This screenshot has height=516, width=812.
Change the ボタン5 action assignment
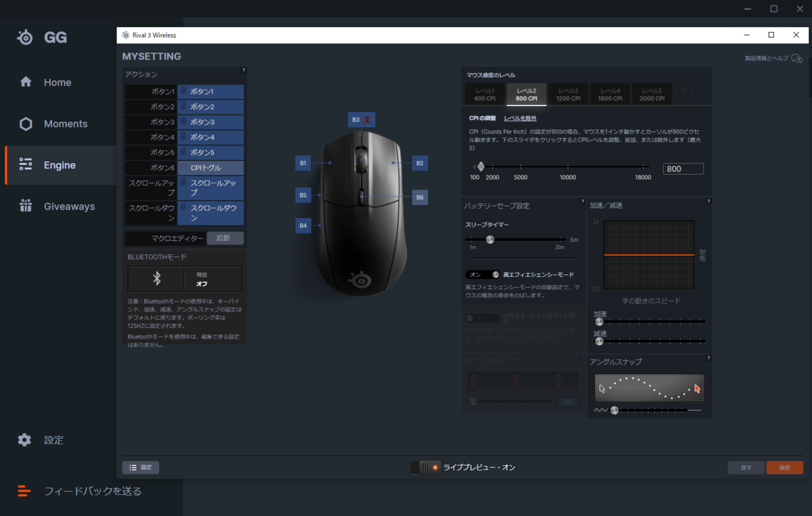click(210, 153)
